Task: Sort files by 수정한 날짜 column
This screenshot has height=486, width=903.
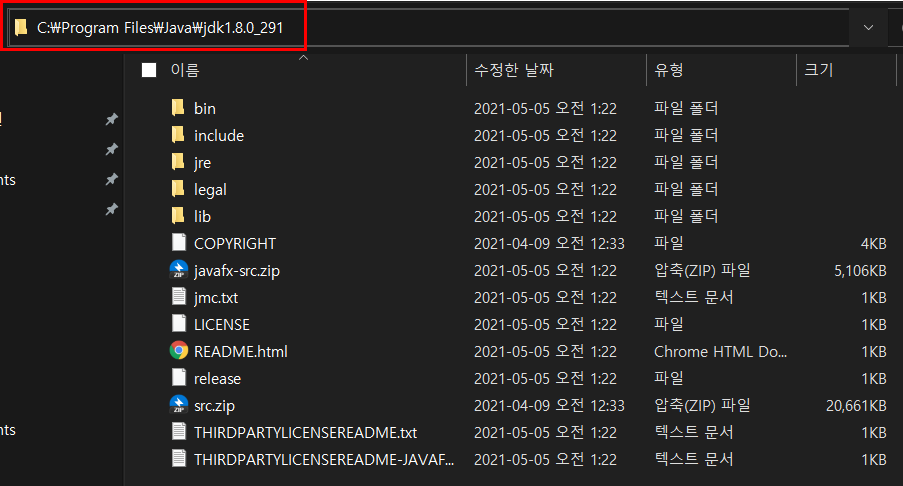Action: (514, 70)
